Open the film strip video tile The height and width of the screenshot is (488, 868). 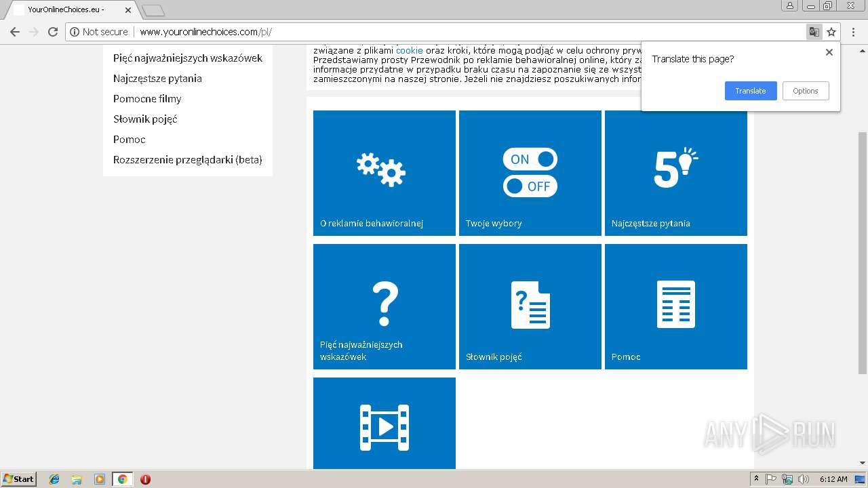tap(384, 423)
